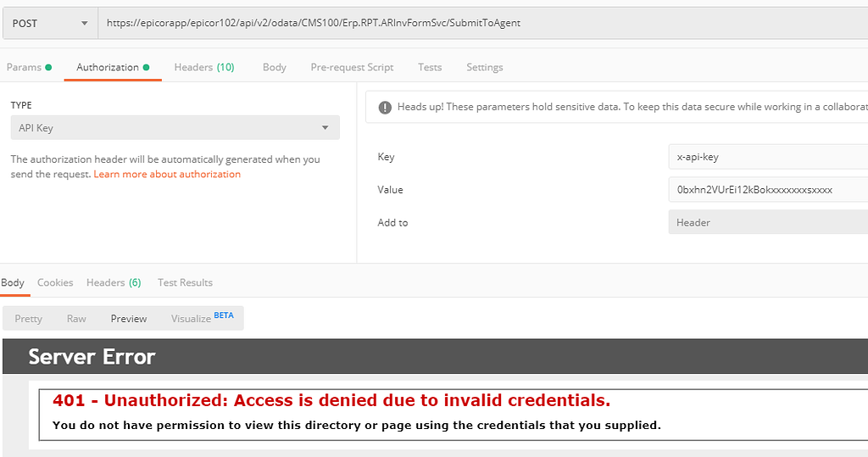This screenshot has height=457, width=868.
Task: Click the Server Error heading
Action: coord(92,357)
